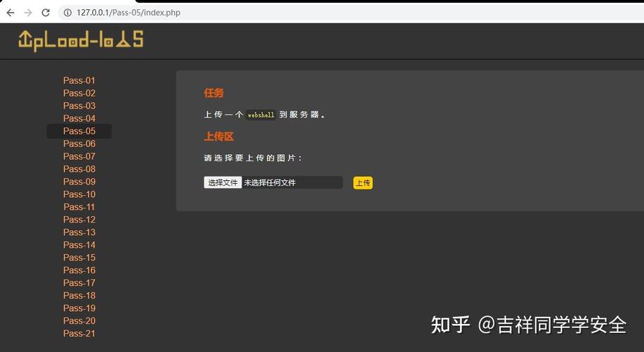Image resolution: width=644 pixels, height=352 pixels.
Task: Go to Pass-11 level
Action: point(80,207)
